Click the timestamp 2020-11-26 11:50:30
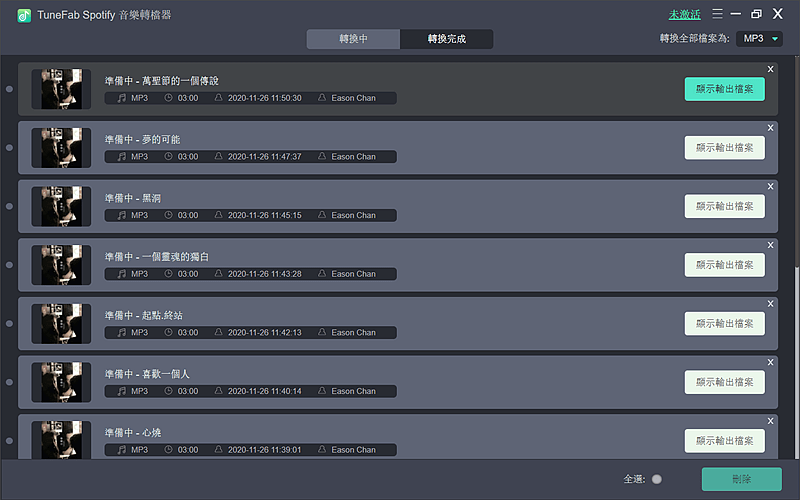The height and width of the screenshot is (500, 800). pos(265,98)
